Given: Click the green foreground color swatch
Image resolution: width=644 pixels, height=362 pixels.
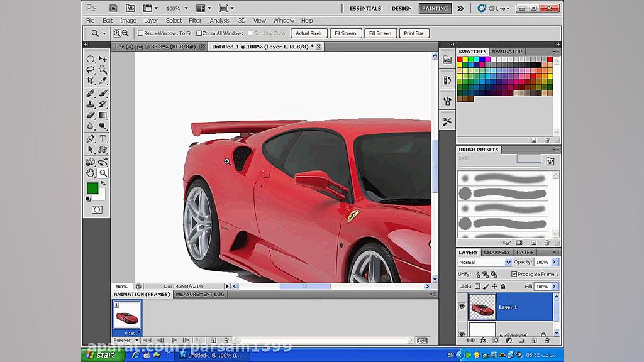Looking at the screenshot, I should point(92,189).
